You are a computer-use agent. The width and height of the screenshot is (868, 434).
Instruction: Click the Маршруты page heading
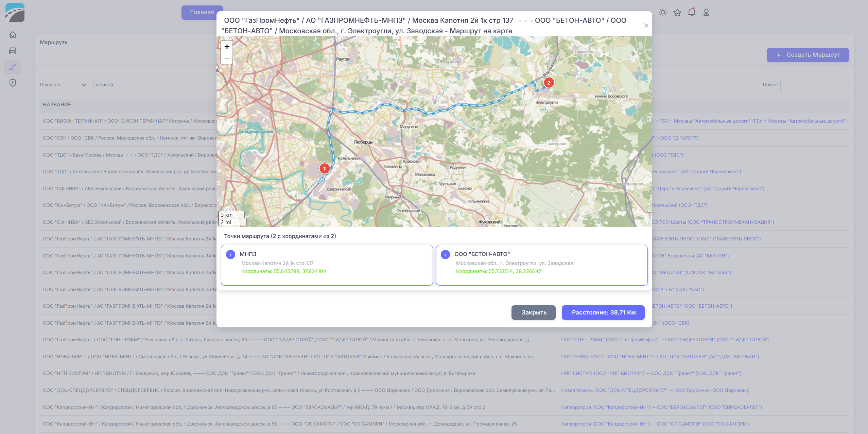(x=54, y=42)
